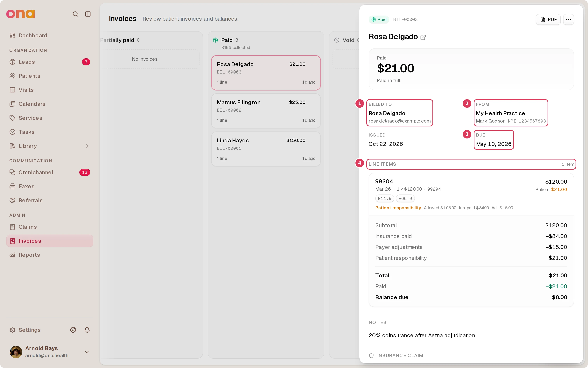The width and height of the screenshot is (588, 368).
Task: Click rosa.delgado@example.com email text
Action: tap(399, 121)
